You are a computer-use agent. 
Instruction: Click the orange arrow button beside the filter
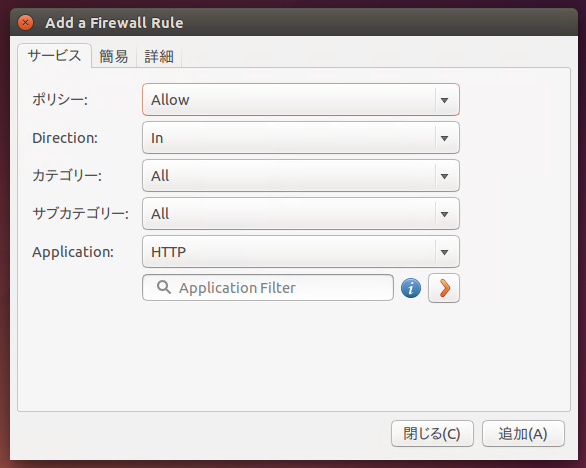tap(444, 288)
